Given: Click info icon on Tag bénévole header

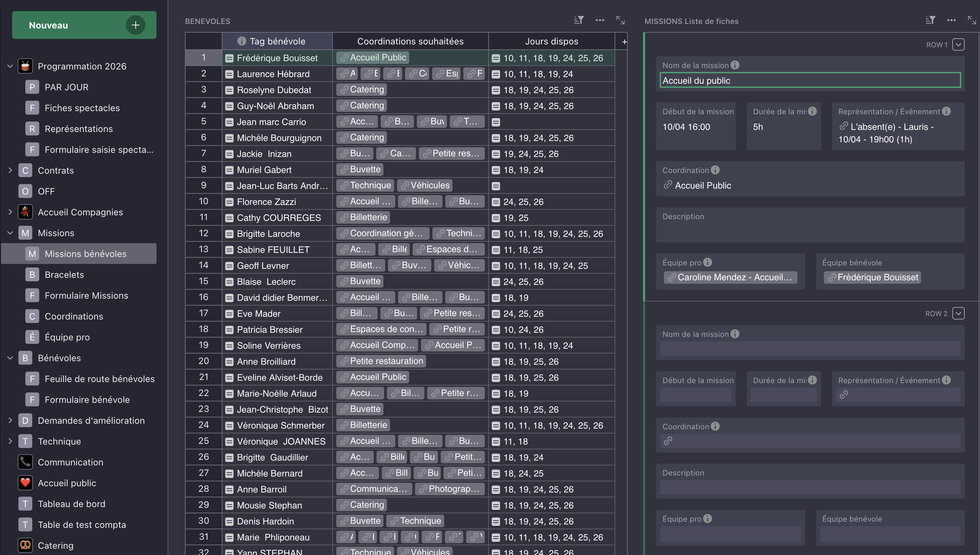Looking at the screenshot, I should [x=242, y=41].
